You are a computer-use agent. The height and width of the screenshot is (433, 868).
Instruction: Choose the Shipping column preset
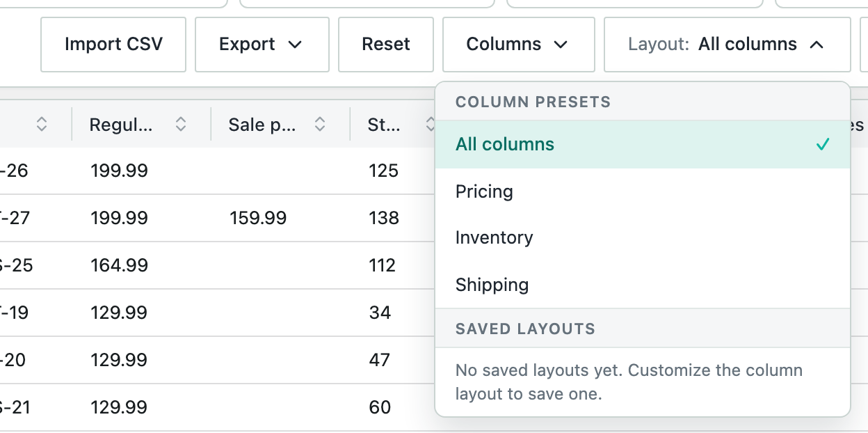[643, 285]
